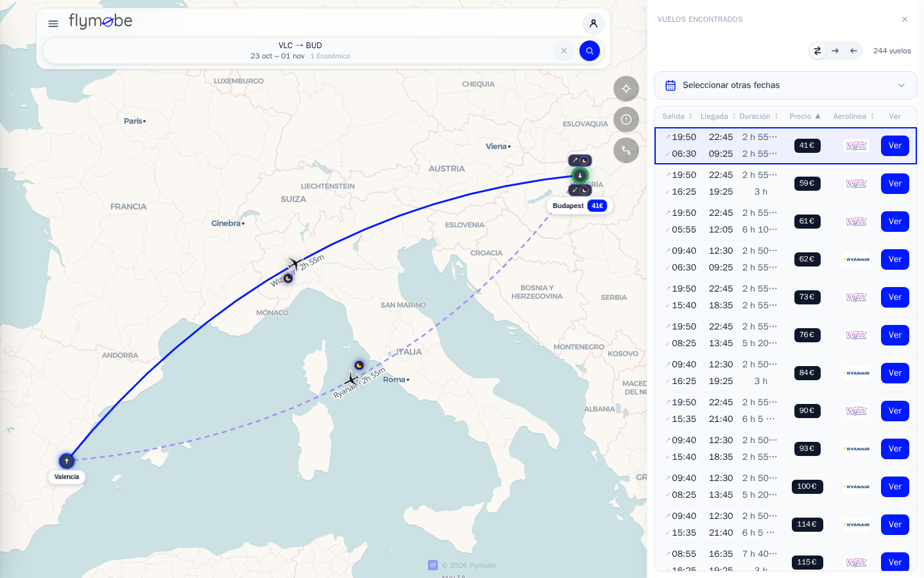Click the Flymobe logo
The height and width of the screenshot is (578, 924).
point(101,21)
